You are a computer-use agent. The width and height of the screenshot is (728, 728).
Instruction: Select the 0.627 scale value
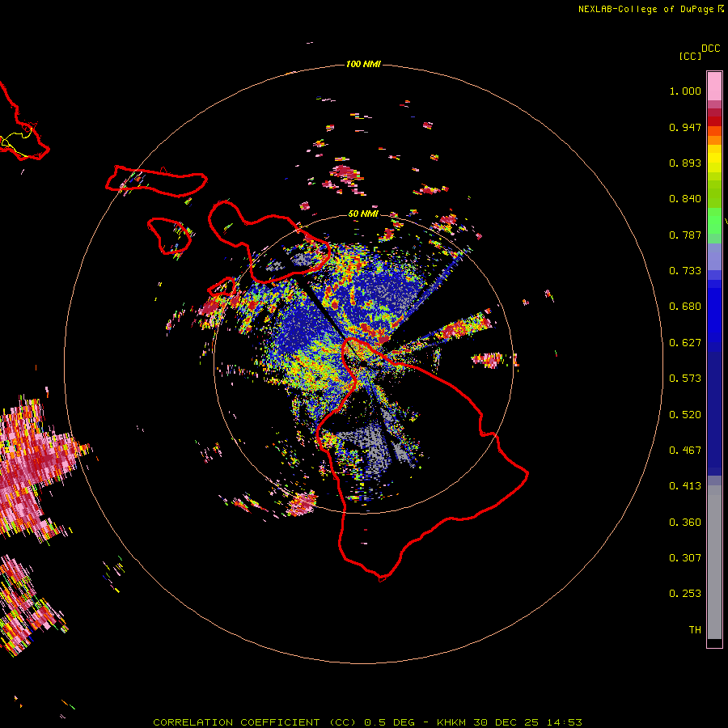coord(685,343)
